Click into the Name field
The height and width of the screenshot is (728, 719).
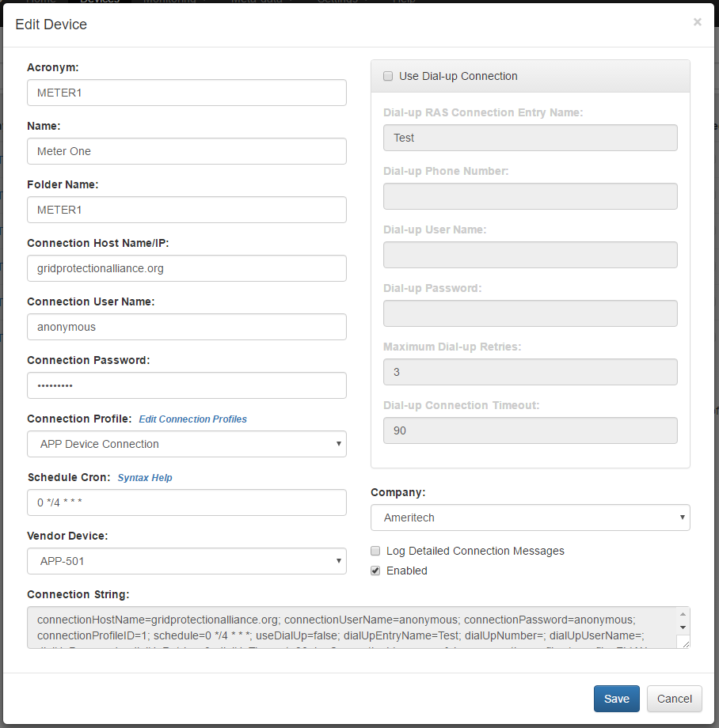pyautogui.click(x=187, y=151)
